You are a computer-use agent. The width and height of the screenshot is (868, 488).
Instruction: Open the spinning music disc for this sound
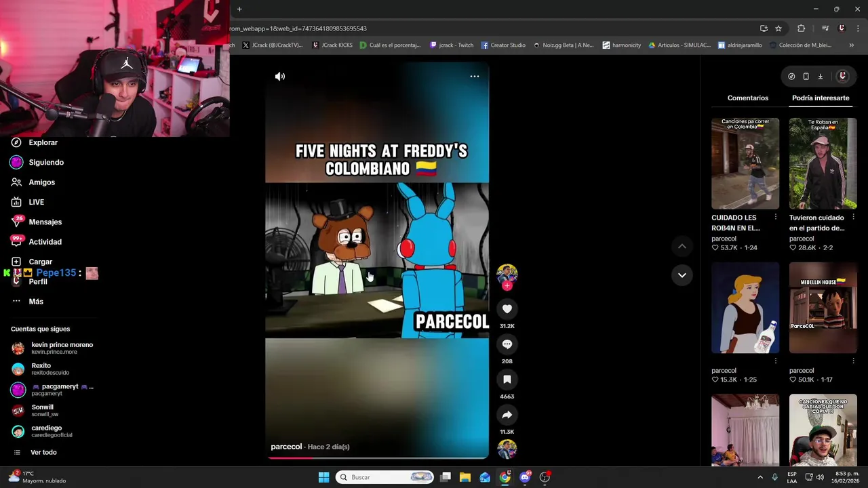click(507, 449)
